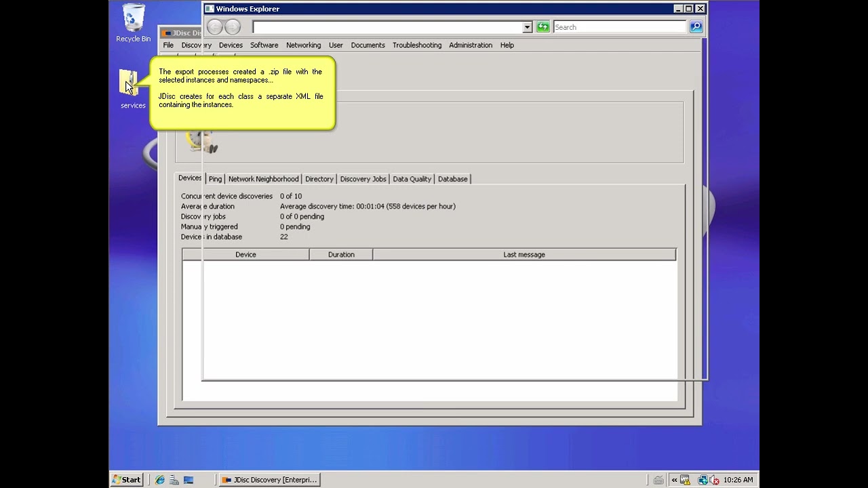Screen dimensions: 868x488
Task: Click the Duration column header
Action: pyautogui.click(x=341, y=255)
